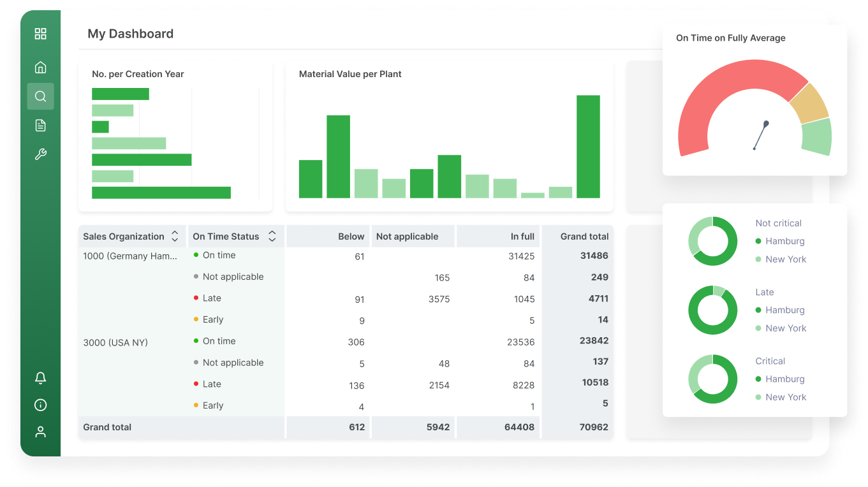868x487 pixels.
Task: Sort by Sales Organization column arrows
Action: [175, 236]
